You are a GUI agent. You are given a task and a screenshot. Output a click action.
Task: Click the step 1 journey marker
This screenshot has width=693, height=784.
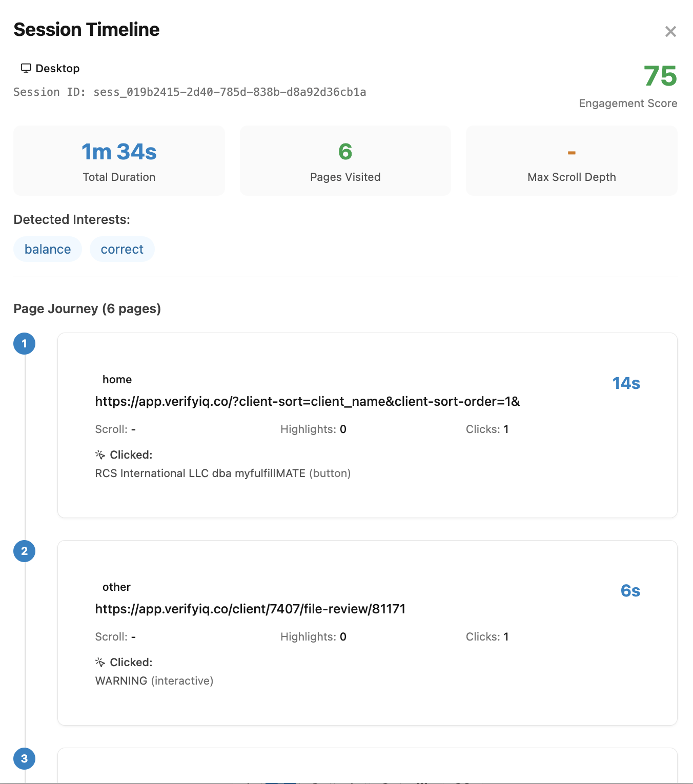24,344
